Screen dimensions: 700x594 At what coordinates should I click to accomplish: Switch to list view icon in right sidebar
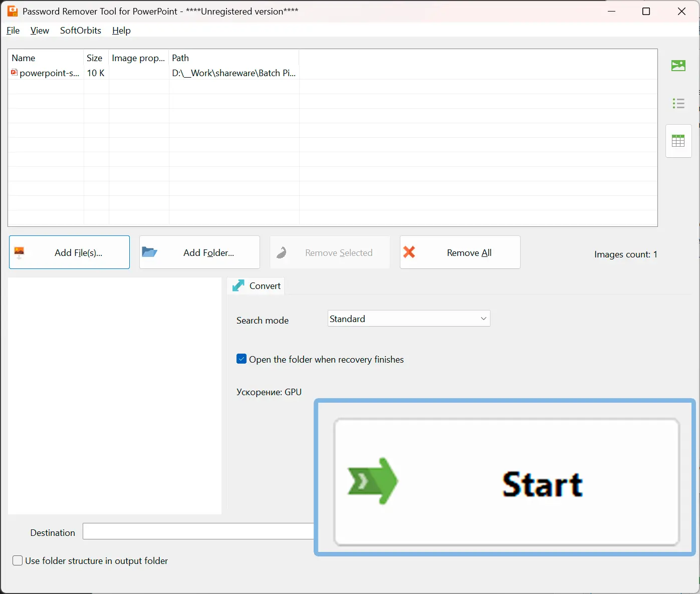[678, 104]
